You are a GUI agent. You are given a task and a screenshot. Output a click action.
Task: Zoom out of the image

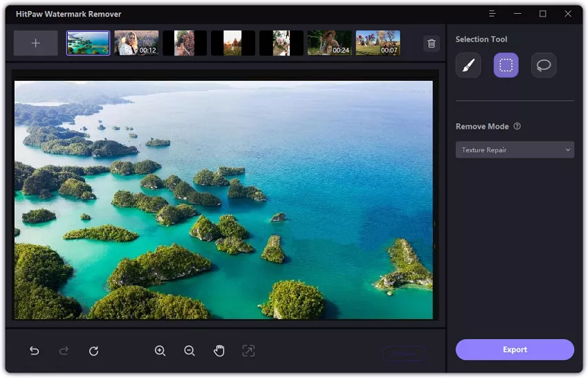coord(190,350)
